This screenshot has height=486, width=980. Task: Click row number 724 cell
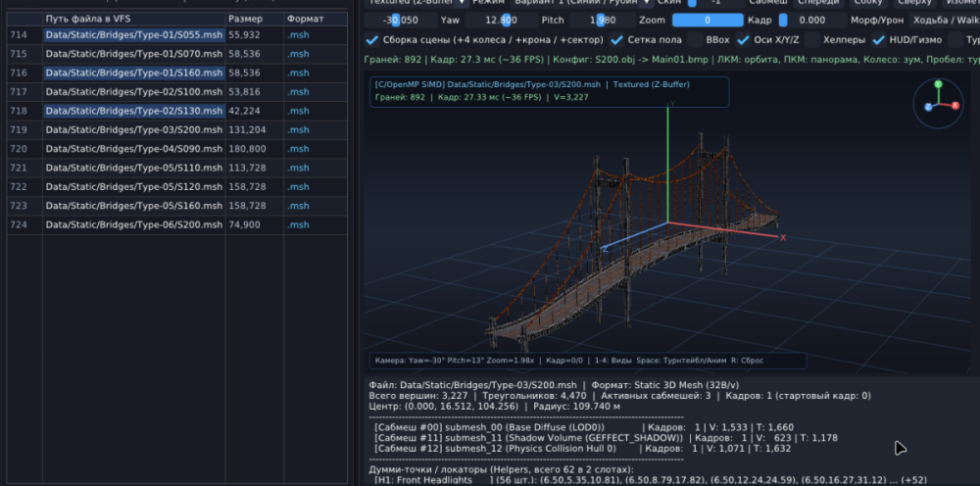pos(19,225)
